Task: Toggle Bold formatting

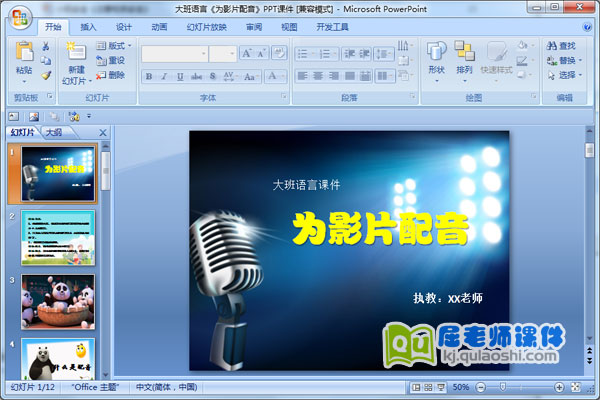Action: tap(149, 76)
